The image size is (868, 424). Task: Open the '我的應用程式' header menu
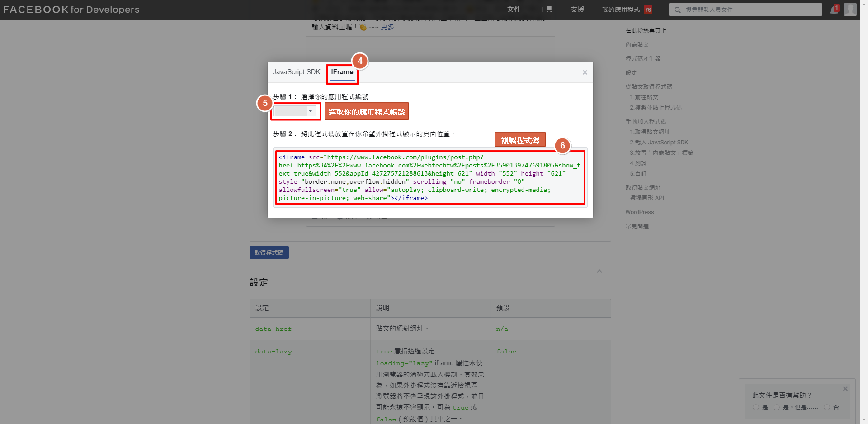pyautogui.click(x=620, y=10)
